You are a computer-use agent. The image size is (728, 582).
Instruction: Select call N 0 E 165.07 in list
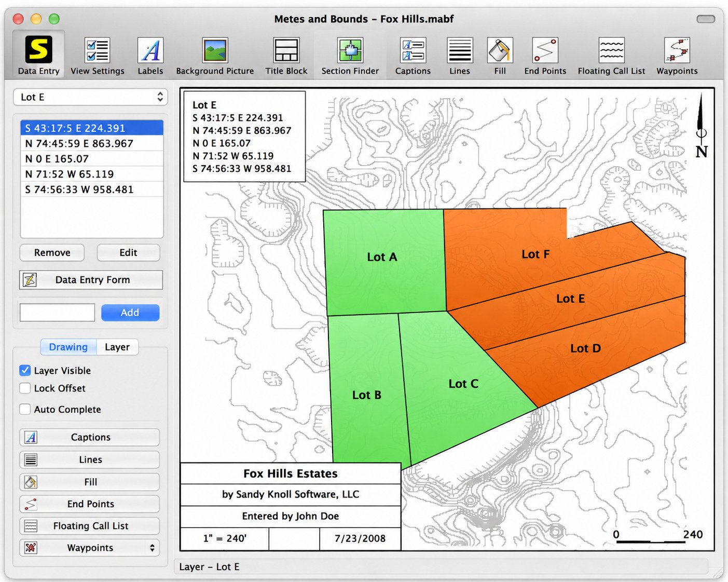click(x=92, y=159)
